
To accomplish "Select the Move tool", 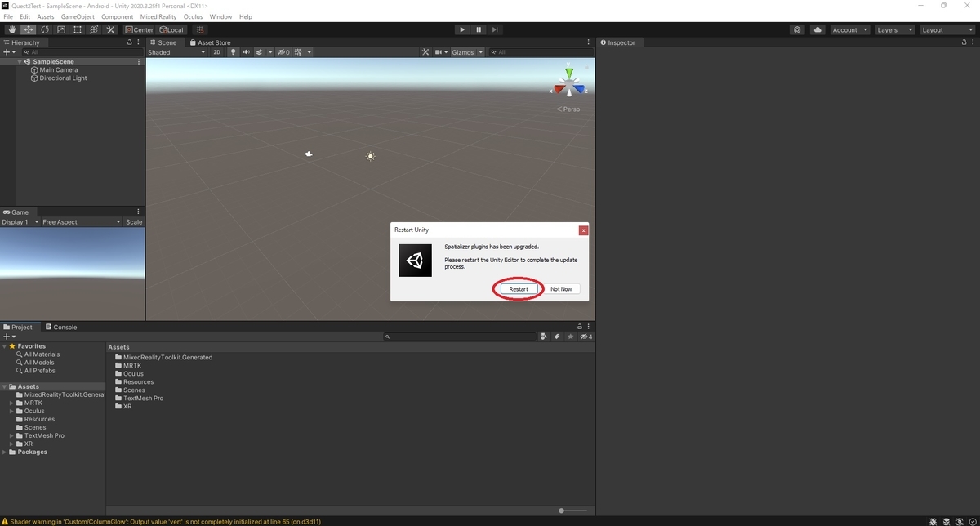I will (28, 29).
